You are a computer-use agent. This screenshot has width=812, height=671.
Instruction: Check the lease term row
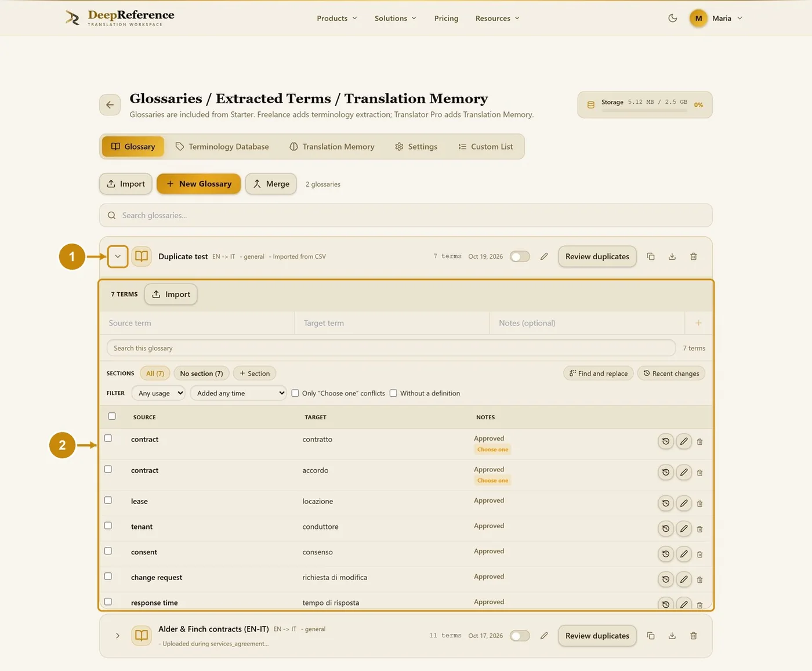pos(108,500)
